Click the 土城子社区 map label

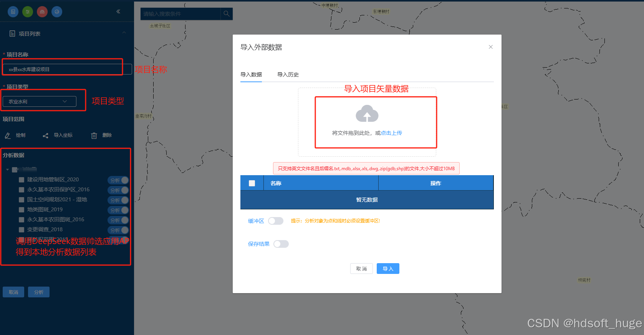pyautogui.click(x=160, y=26)
